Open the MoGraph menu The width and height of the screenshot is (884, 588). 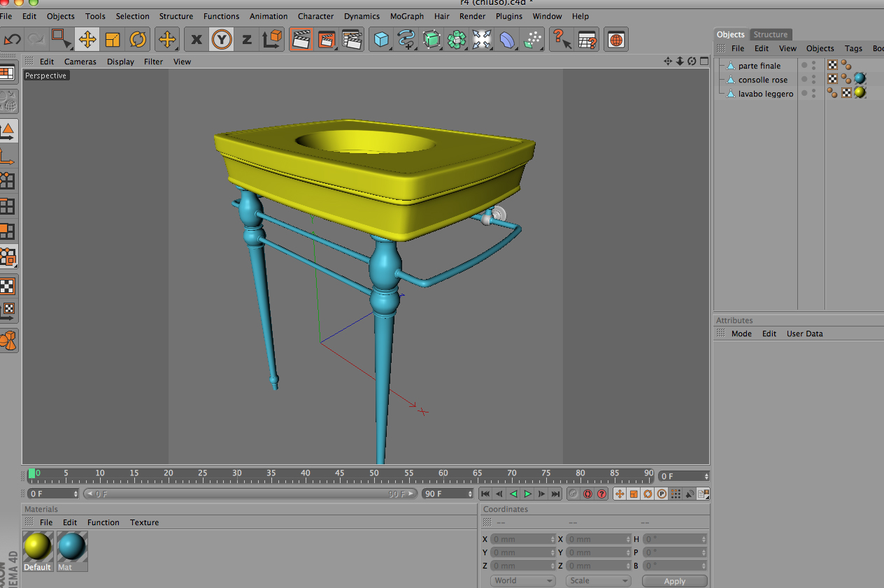[x=406, y=16]
